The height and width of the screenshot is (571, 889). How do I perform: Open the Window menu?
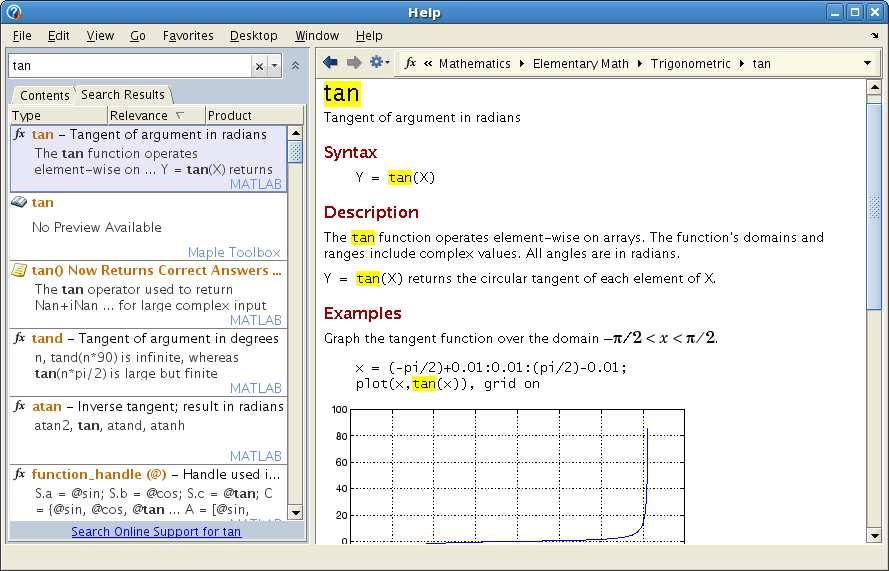coord(317,36)
